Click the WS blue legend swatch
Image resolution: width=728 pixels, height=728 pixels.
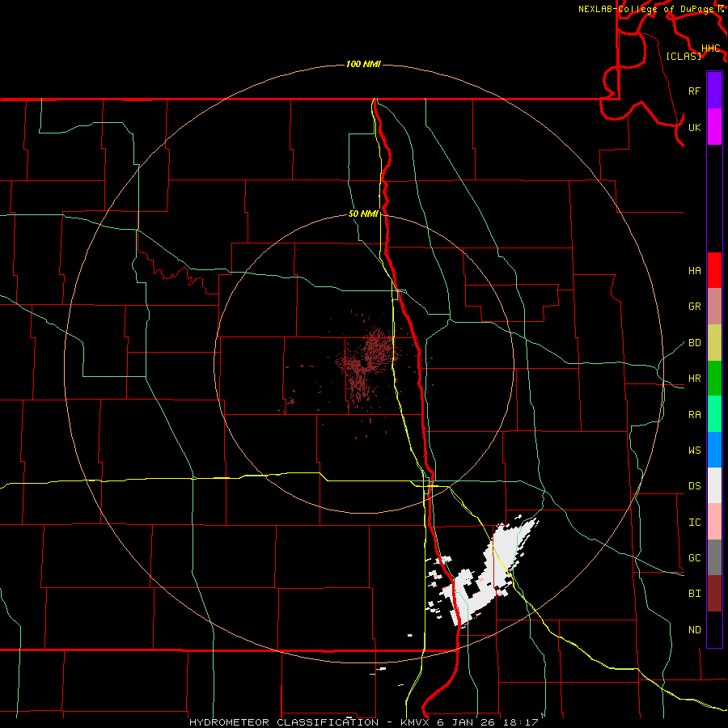[714, 450]
